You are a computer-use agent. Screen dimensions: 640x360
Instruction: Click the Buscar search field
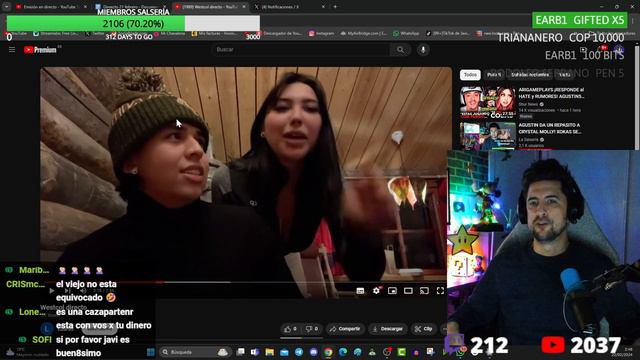pos(301,49)
